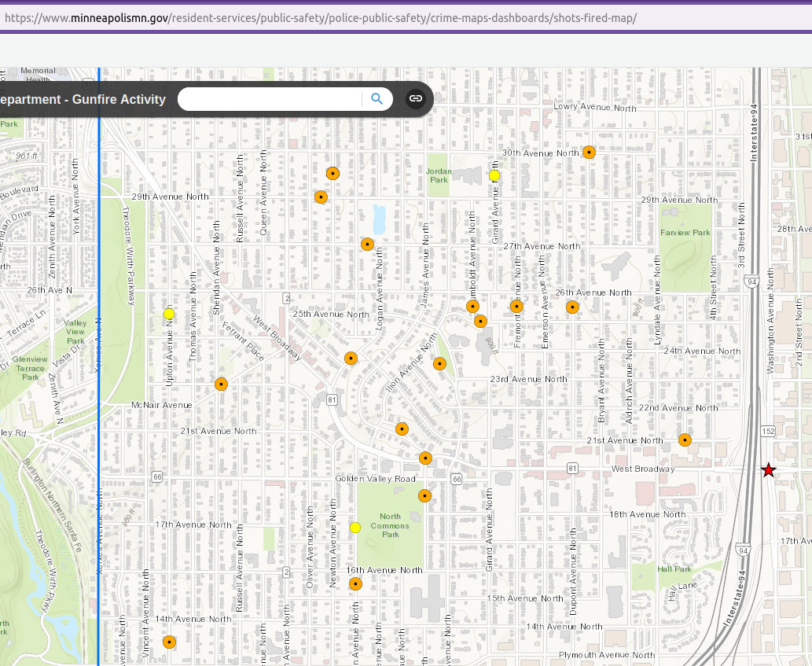
Task: Select orange marker between route 81 shield and Golden Valley
Action: point(402,429)
